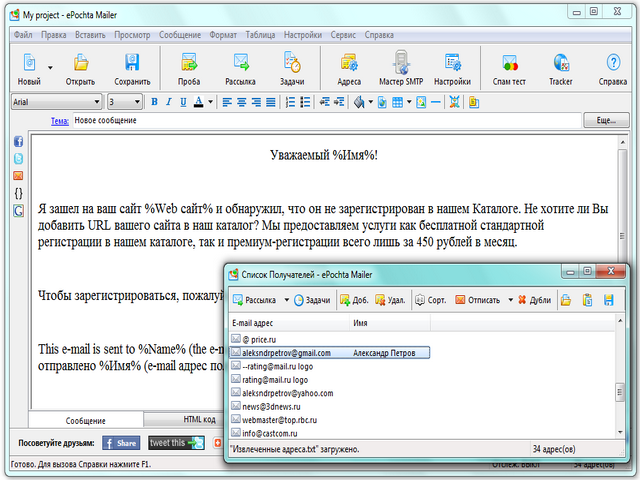This screenshot has width=640, height=480.
Task: Toggle bold formatting
Action: pos(154,102)
